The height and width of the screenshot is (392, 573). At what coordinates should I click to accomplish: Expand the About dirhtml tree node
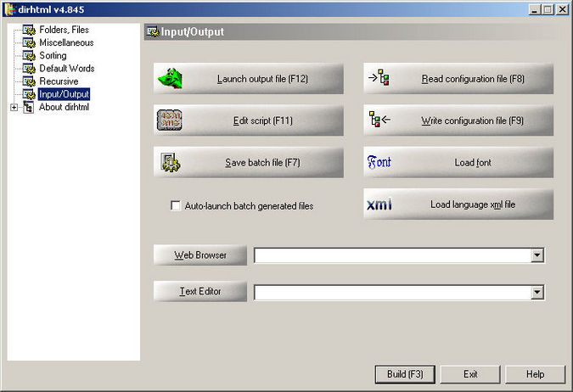pos(14,108)
